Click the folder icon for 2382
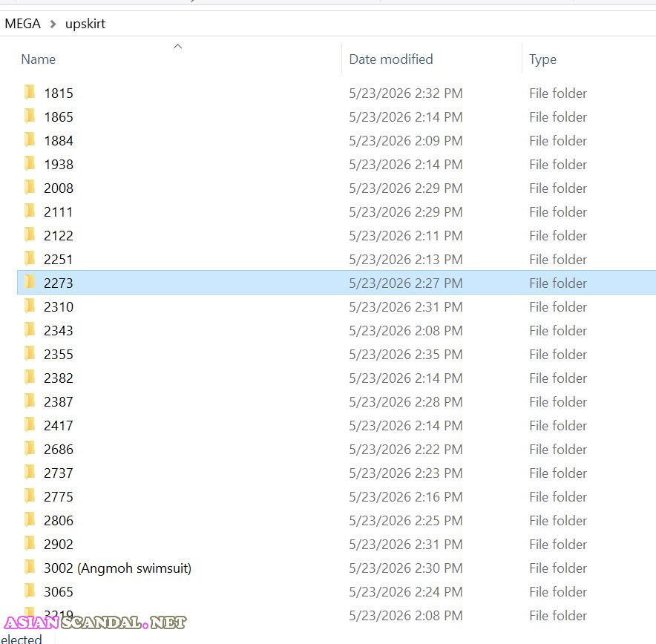Viewport: 656px width, 644px height. [x=30, y=377]
